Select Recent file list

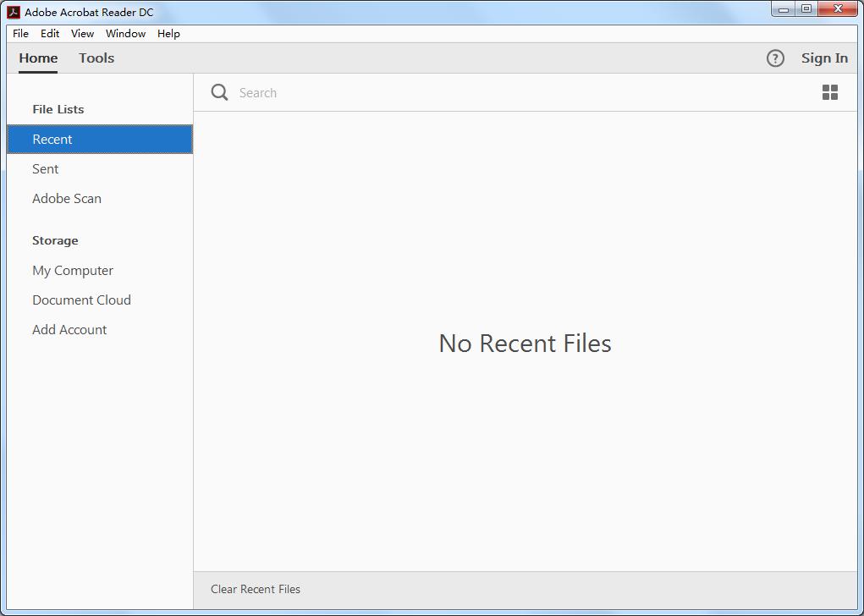click(x=100, y=139)
